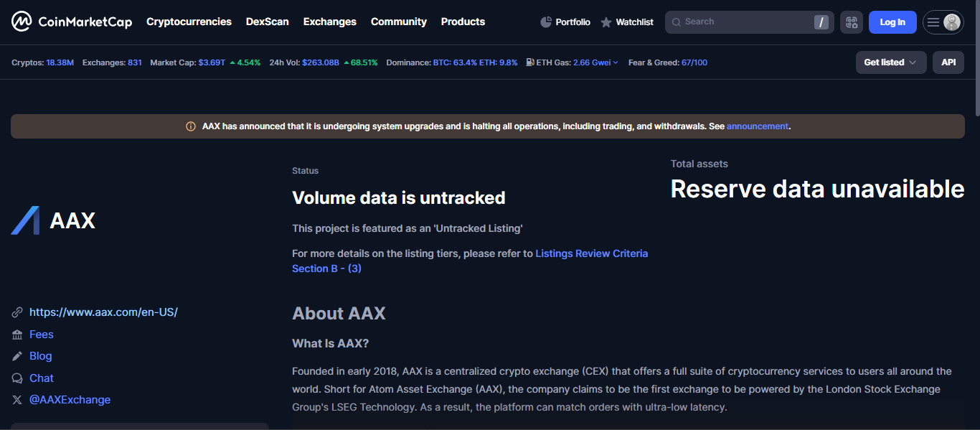Viewport: 980px width, 430px height.
Task: Open the Products menu
Action: coord(463,22)
